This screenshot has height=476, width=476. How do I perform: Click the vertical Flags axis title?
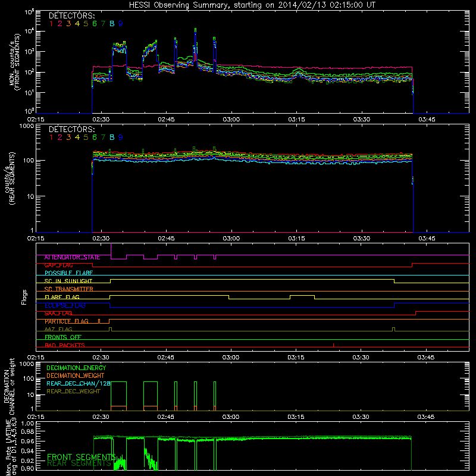[24, 297]
